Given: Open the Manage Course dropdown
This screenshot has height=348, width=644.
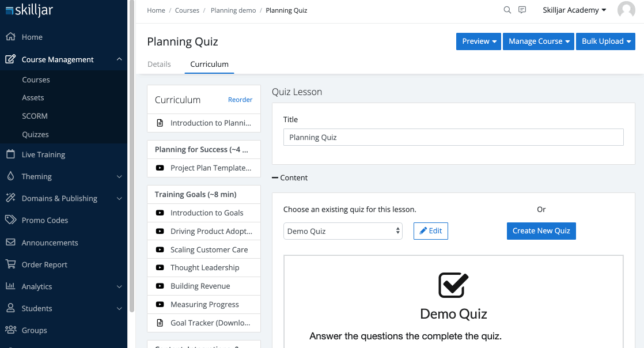Looking at the screenshot, I should (539, 41).
